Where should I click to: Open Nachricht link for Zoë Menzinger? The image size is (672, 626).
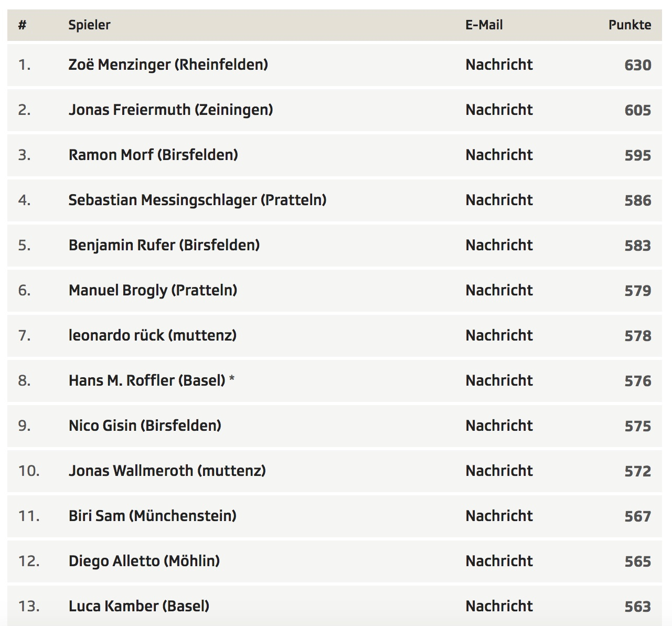[x=499, y=65]
